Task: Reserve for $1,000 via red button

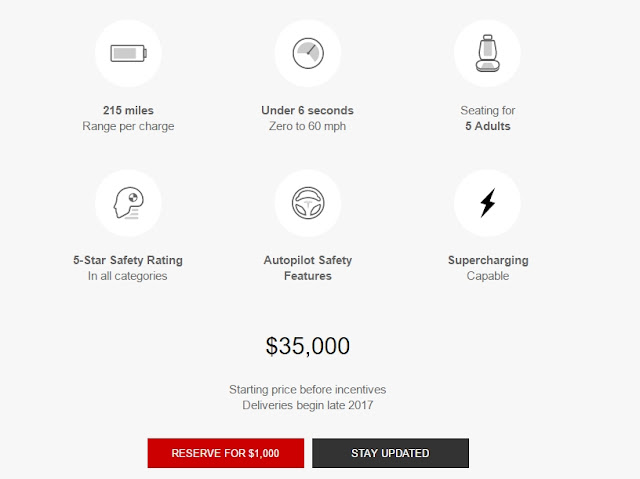Action: (226, 453)
